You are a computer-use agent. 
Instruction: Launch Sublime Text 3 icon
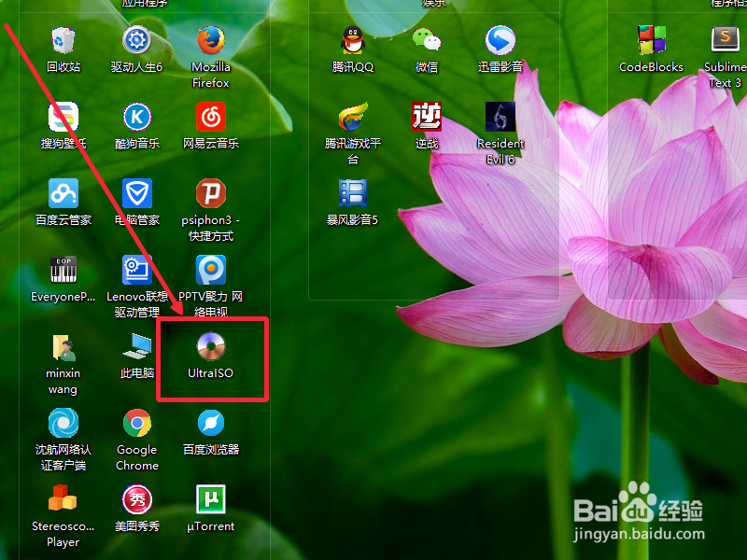[726, 40]
